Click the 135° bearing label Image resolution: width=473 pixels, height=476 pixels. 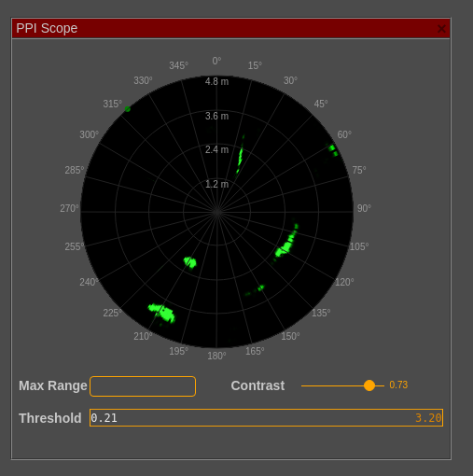tap(321, 313)
